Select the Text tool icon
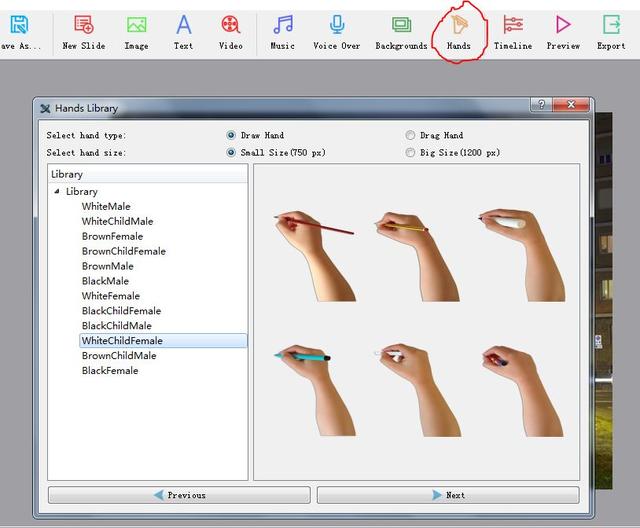 [x=184, y=26]
